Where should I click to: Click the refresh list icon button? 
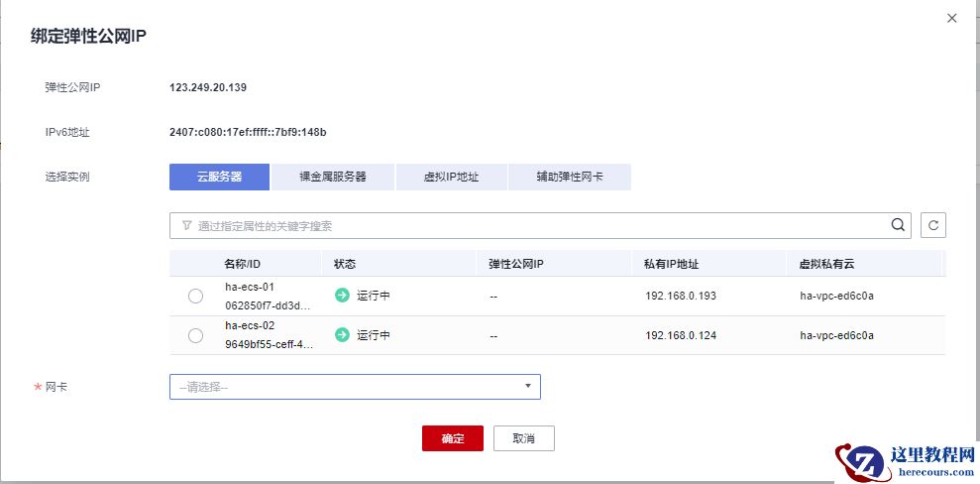coord(933,226)
